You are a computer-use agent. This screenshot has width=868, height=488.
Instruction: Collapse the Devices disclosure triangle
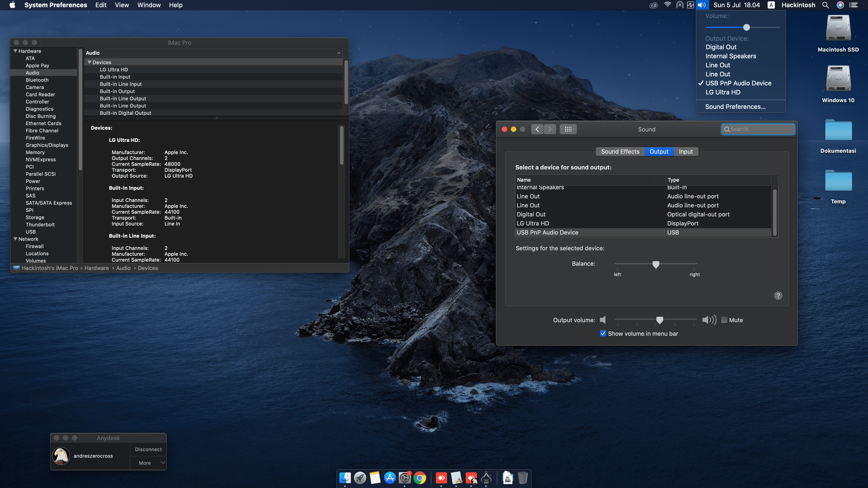point(89,62)
